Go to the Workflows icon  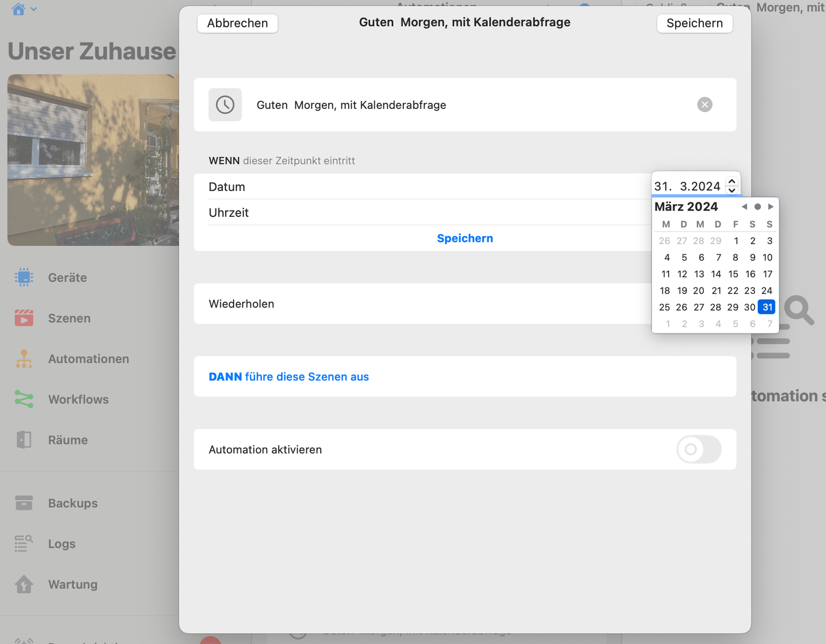24,399
